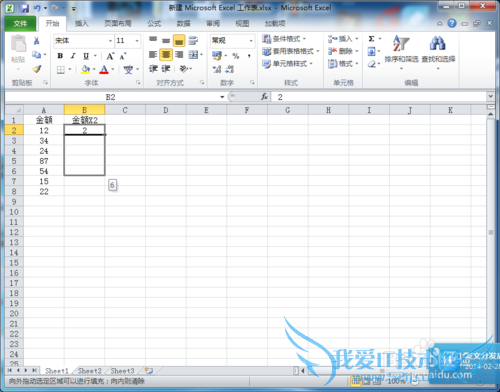Toggle Bold formatting
The height and width of the screenshot is (392, 500).
click(60, 56)
